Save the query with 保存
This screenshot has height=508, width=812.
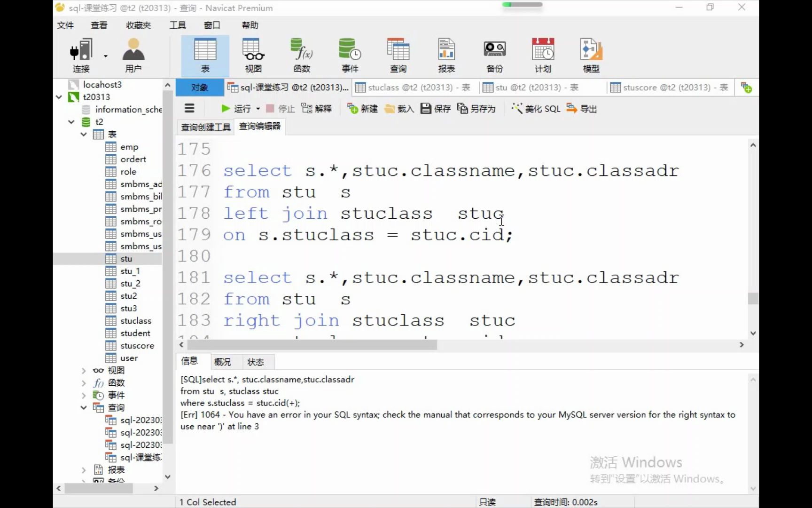click(x=435, y=108)
